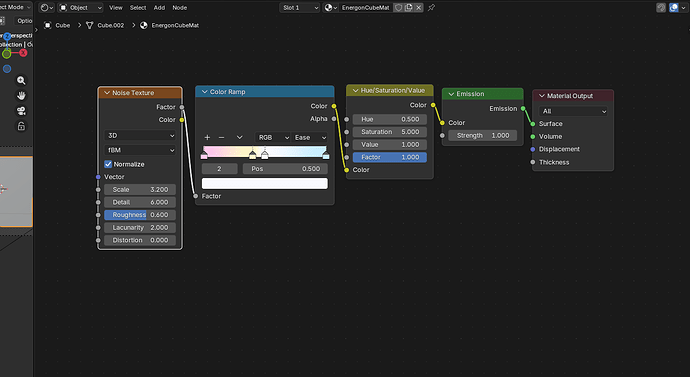Click the red X axis gizmo handle

[x=23, y=53]
